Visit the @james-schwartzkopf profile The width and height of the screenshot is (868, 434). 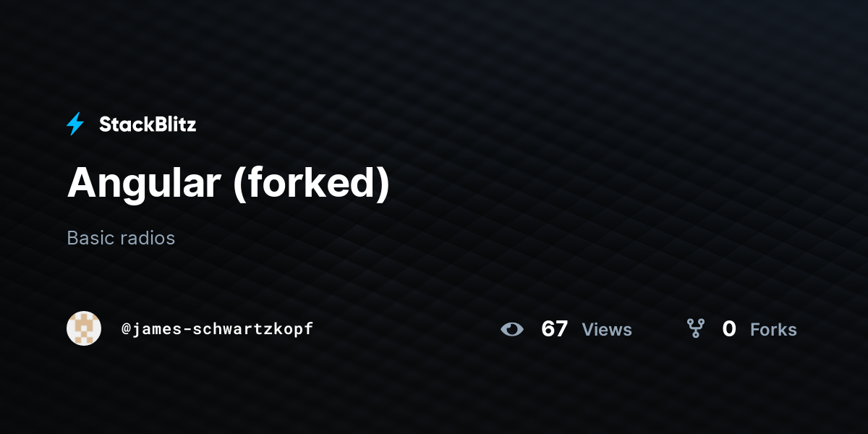coord(217,329)
